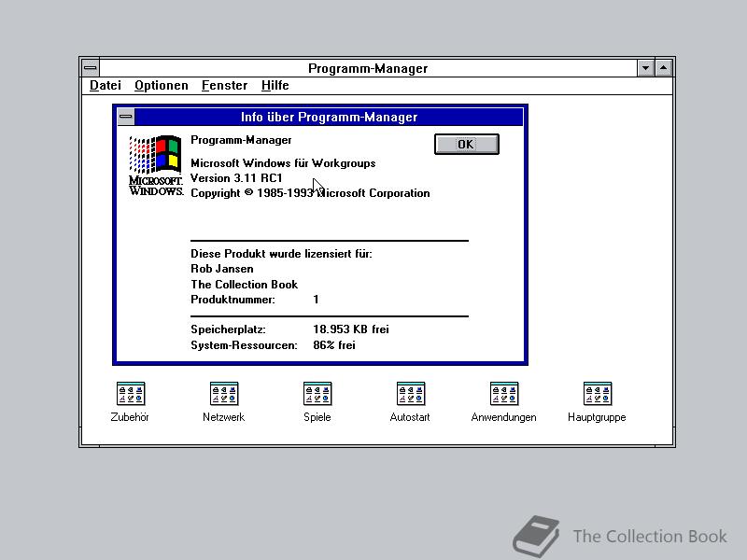Screen dimensions: 747x560
Task: Click the 'Produktnummer:' label
Action: [x=233, y=300]
